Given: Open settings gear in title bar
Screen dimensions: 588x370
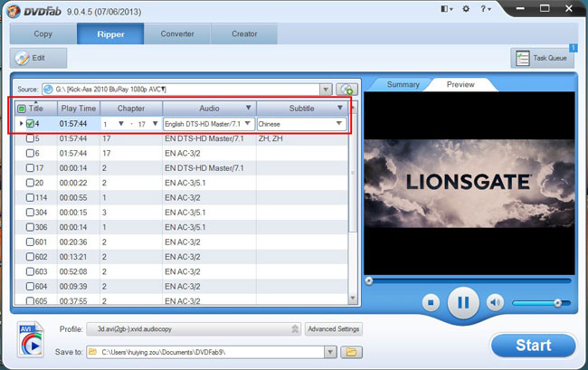Looking at the screenshot, I should pos(466,9).
